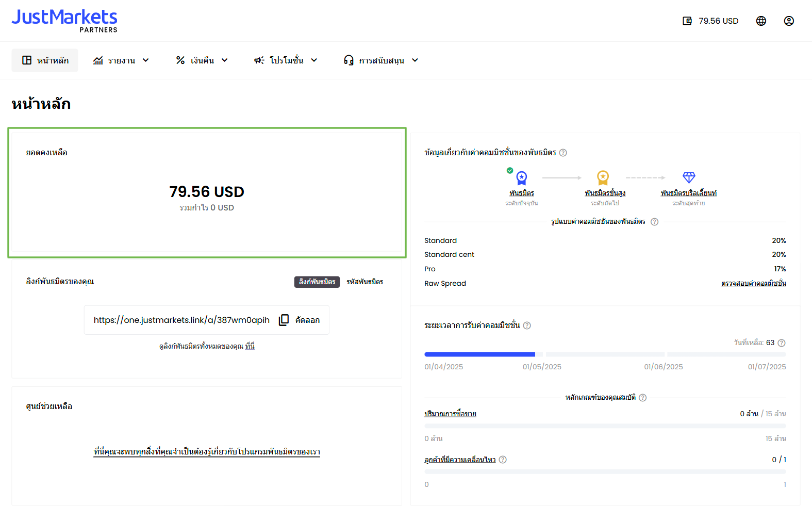The height and width of the screenshot is (522, 812).
Task: Click the percent rebate icon
Action: point(180,60)
